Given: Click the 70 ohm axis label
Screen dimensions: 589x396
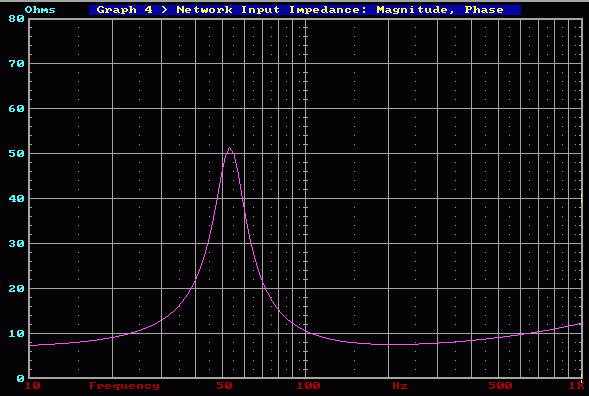Looking at the screenshot, I should (x=17, y=63).
